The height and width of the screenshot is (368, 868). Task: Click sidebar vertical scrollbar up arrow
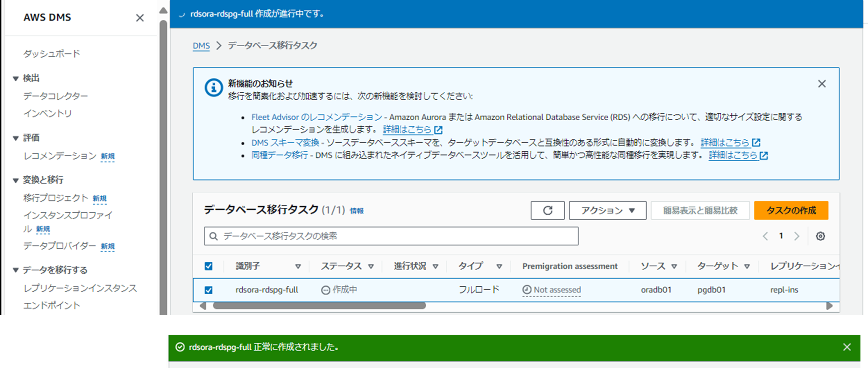click(163, 10)
